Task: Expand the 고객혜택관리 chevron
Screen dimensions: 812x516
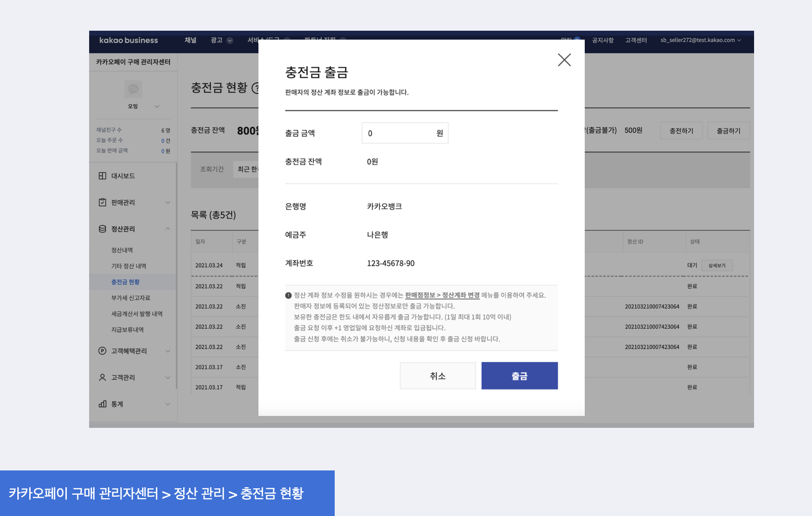Action: [x=168, y=351]
